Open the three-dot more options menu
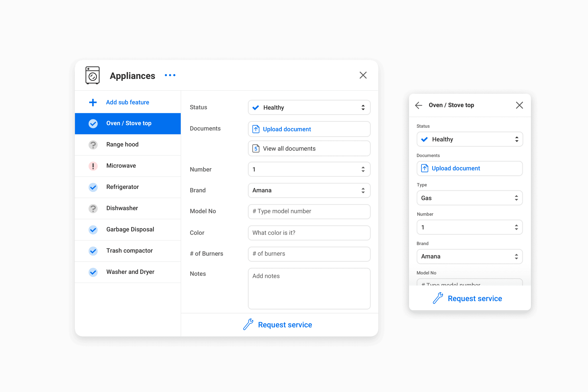The image size is (588, 392). 170,75
